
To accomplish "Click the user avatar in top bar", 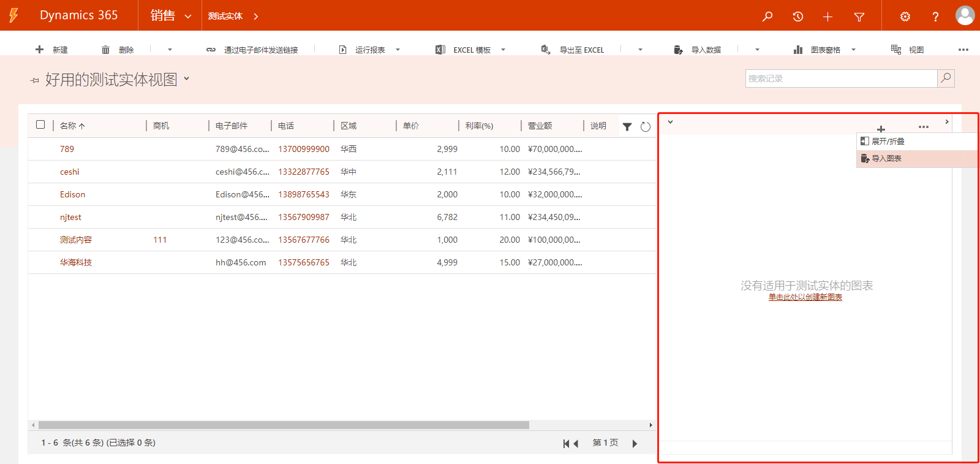I will tap(965, 15).
